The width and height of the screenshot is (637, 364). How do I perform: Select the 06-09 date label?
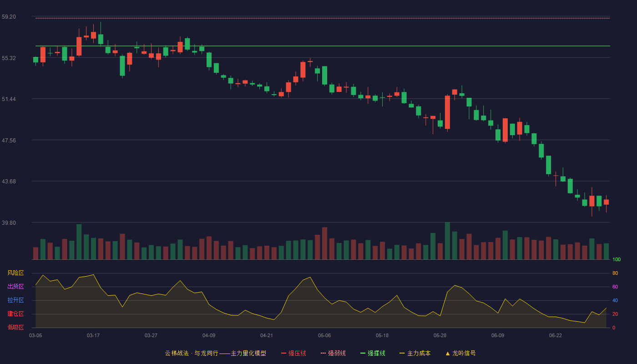tap(498, 335)
